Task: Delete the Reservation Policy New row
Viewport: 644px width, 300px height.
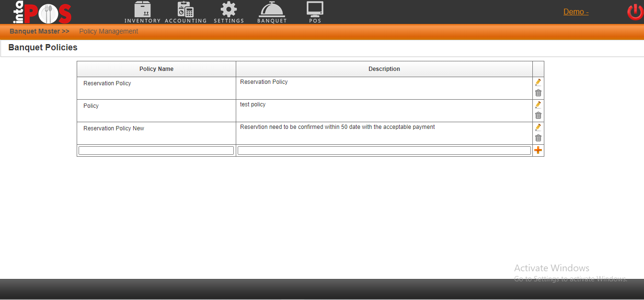Action: (x=538, y=138)
